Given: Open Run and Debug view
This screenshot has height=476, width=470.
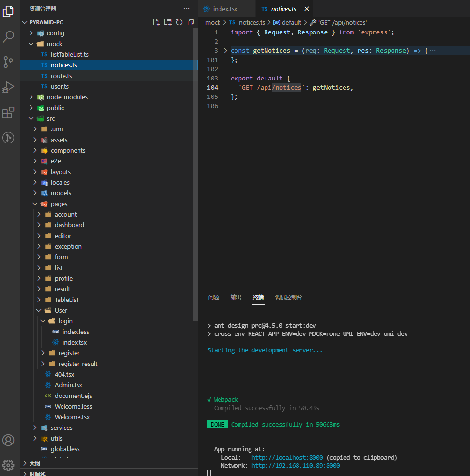Looking at the screenshot, I should pyautogui.click(x=8, y=87).
